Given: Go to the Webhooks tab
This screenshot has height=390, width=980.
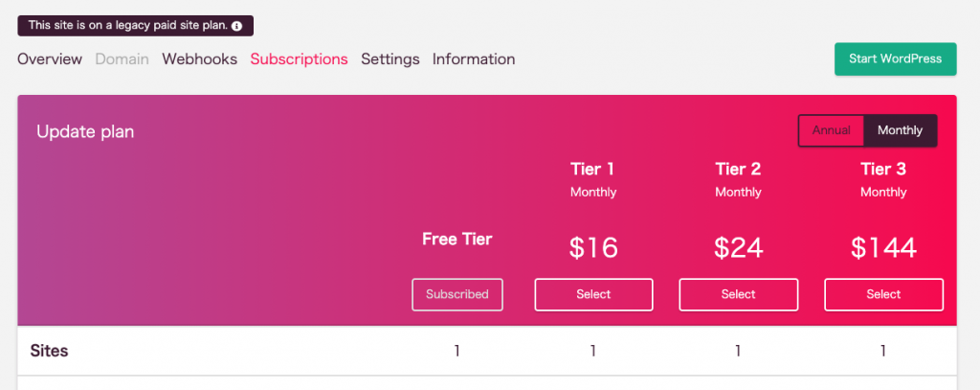Looking at the screenshot, I should click(199, 59).
